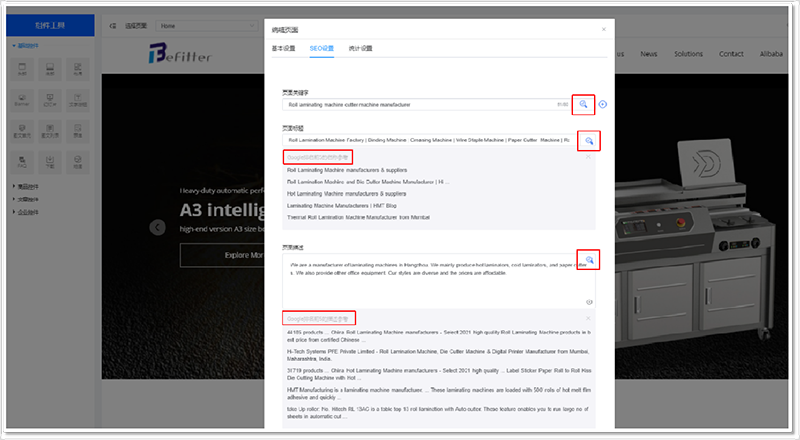800x440 pixels.
Task: Pick description starting '44185 products ... China Roll Laminating'
Action: coord(439,336)
